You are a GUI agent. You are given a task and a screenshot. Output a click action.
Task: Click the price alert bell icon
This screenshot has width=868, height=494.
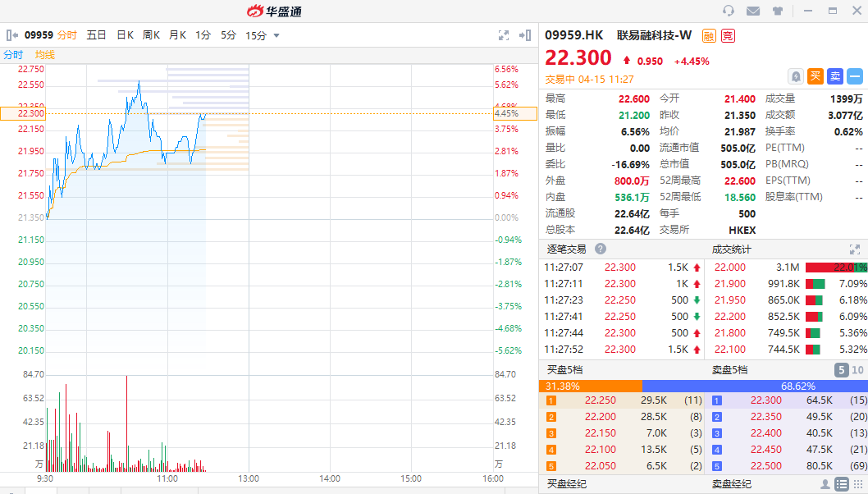click(796, 76)
